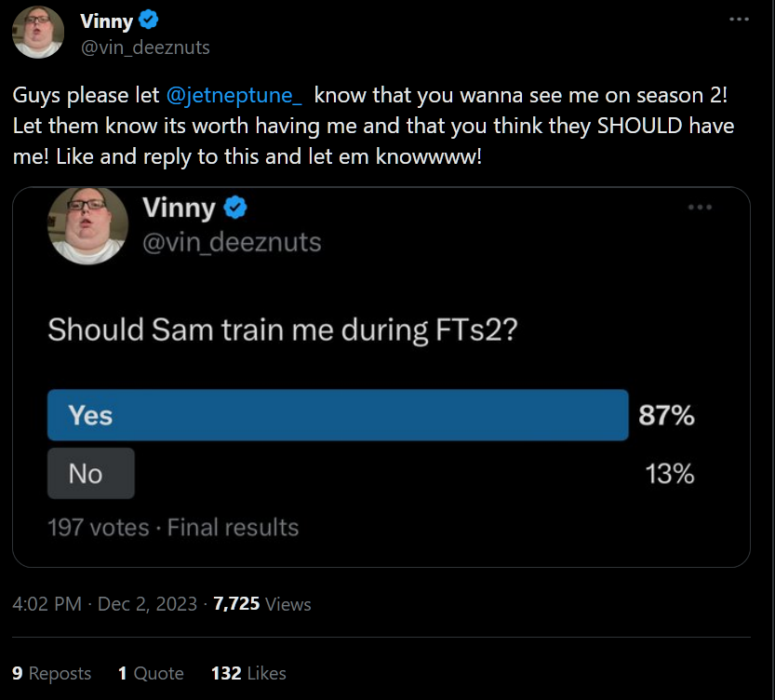
Task: Select the Yes poll option bar
Action: tap(338, 415)
